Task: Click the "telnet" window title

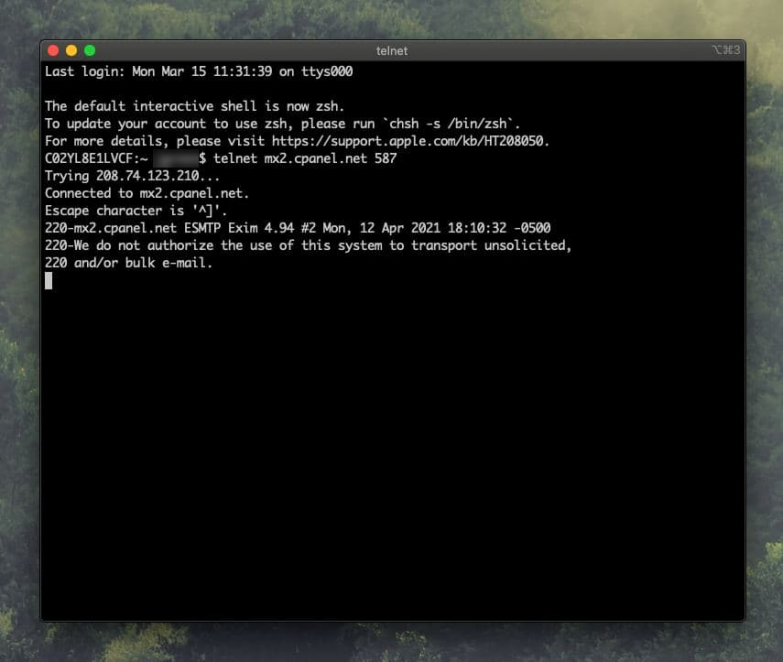Action: click(391, 50)
